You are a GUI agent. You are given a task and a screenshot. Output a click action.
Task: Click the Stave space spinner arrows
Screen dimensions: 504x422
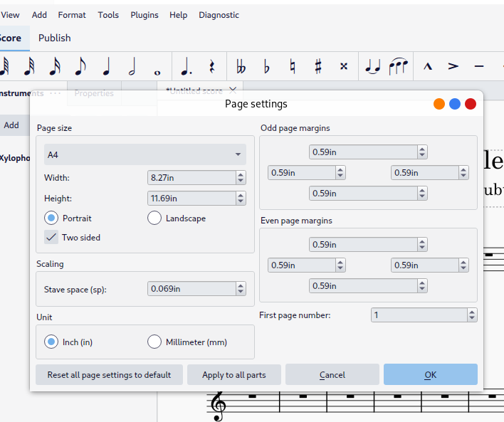pyautogui.click(x=241, y=289)
